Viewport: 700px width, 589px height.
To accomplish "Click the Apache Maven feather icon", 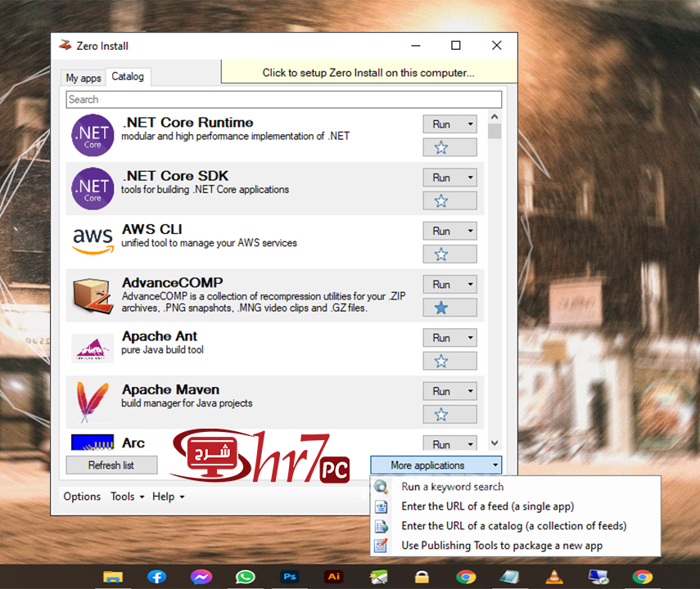I will (93, 402).
